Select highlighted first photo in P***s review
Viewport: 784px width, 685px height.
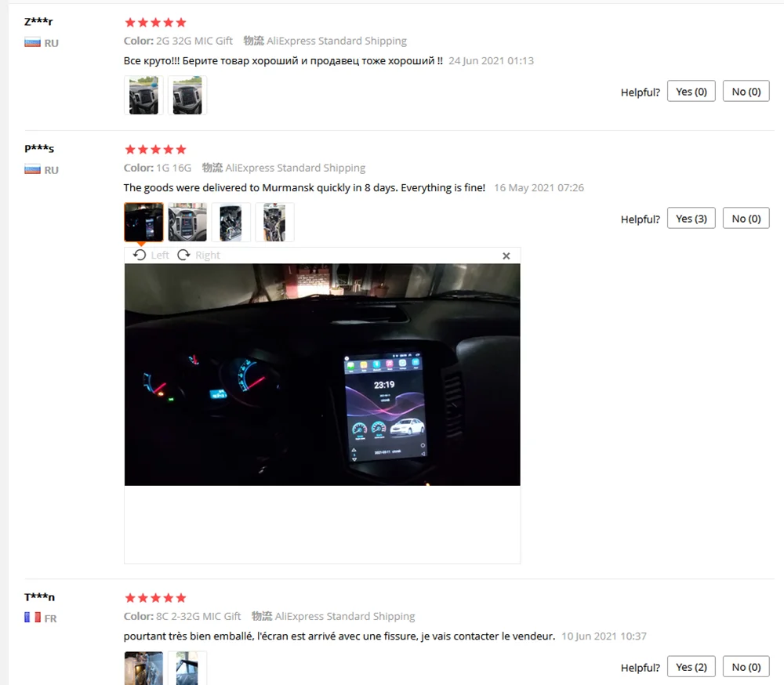143,223
